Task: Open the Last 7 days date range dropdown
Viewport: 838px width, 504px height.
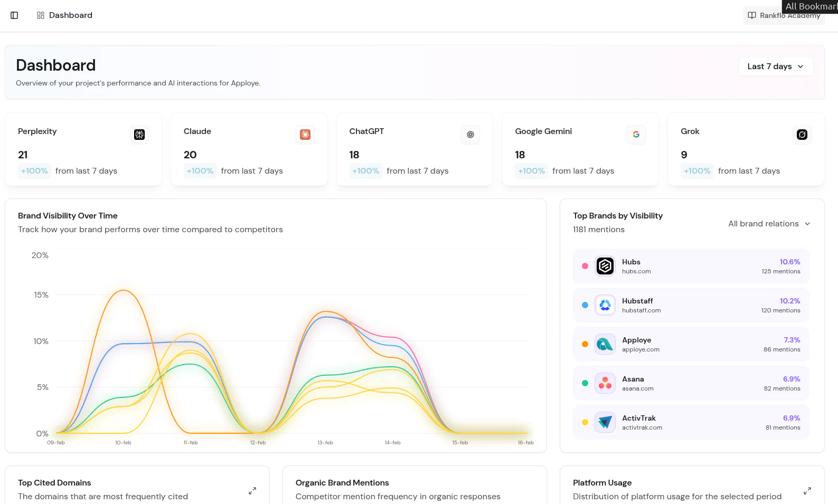Action: pyautogui.click(x=776, y=66)
